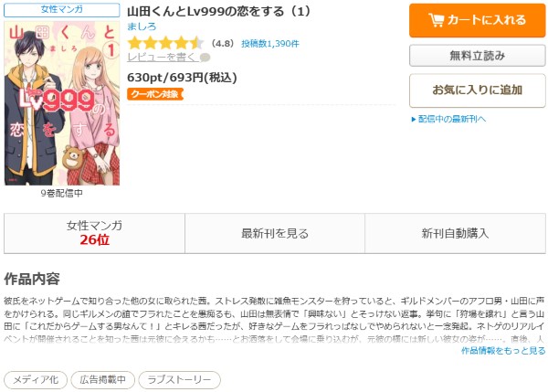Click the レビューを書く link
548x392 pixels.
[x=163, y=58]
